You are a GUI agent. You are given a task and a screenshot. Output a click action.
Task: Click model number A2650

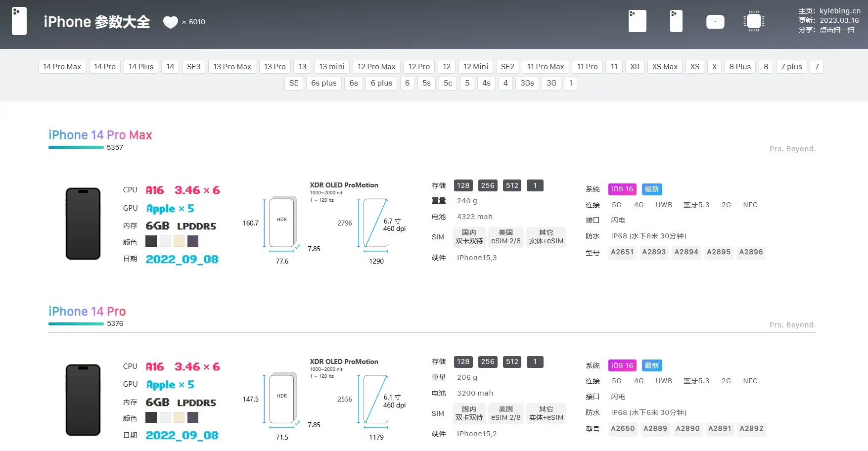coord(623,429)
